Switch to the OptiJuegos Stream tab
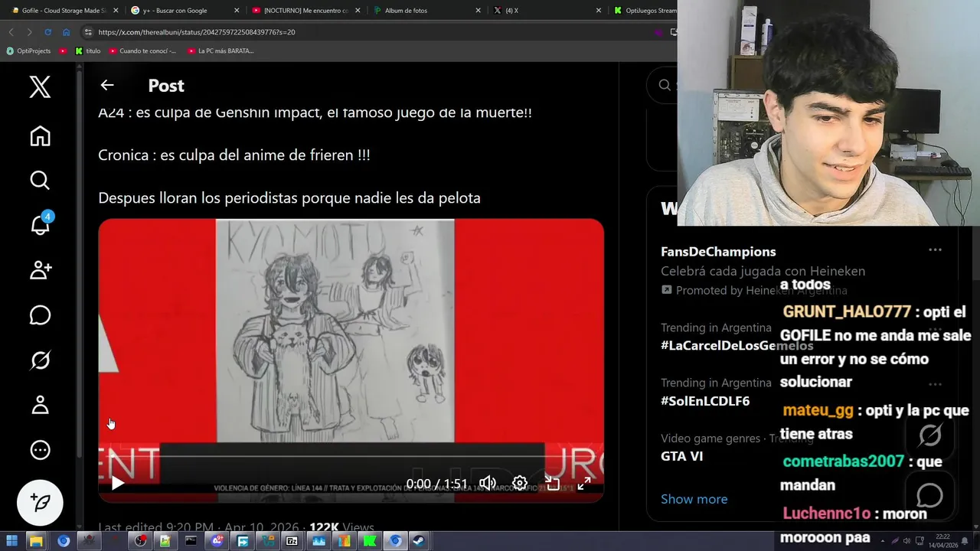The height and width of the screenshot is (551, 980). tap(645, 11)
